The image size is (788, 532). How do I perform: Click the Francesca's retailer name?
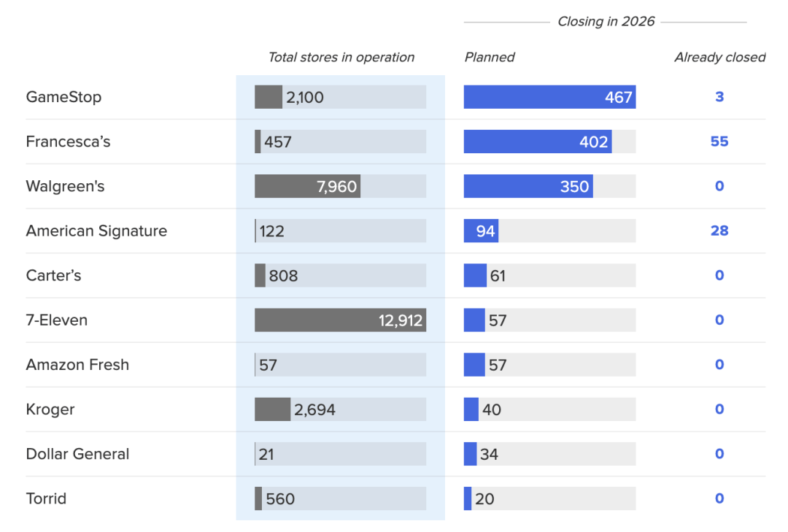(68, 142)
